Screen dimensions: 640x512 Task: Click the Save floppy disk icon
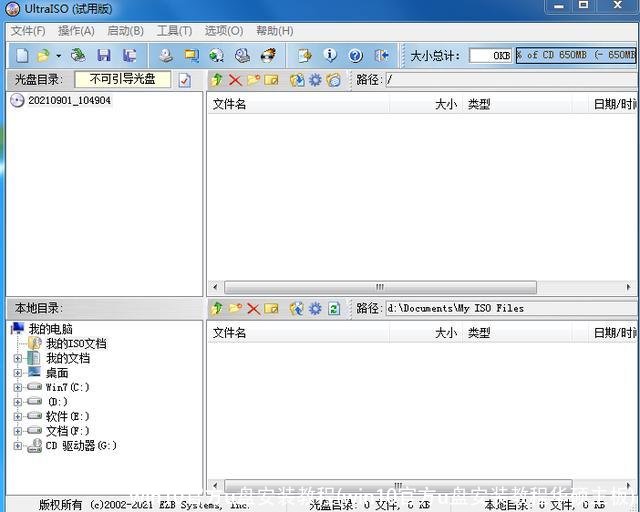coord(104,56)
